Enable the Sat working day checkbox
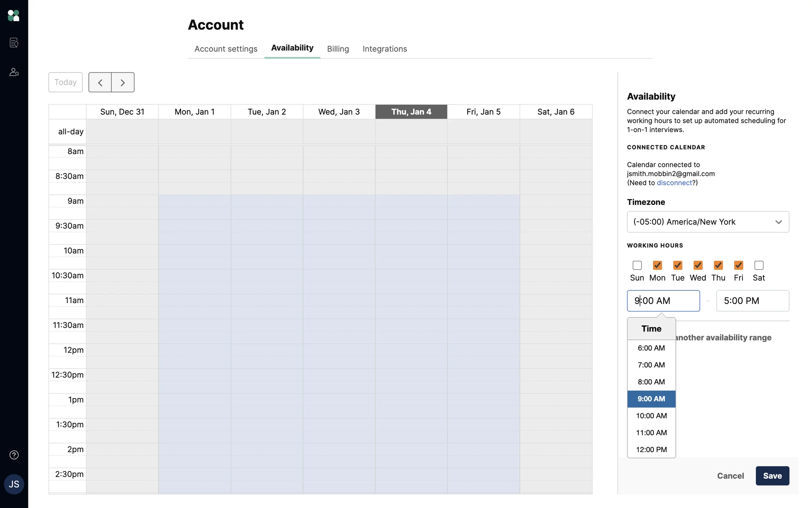812x508 pixels. click(x=759, y=265)
